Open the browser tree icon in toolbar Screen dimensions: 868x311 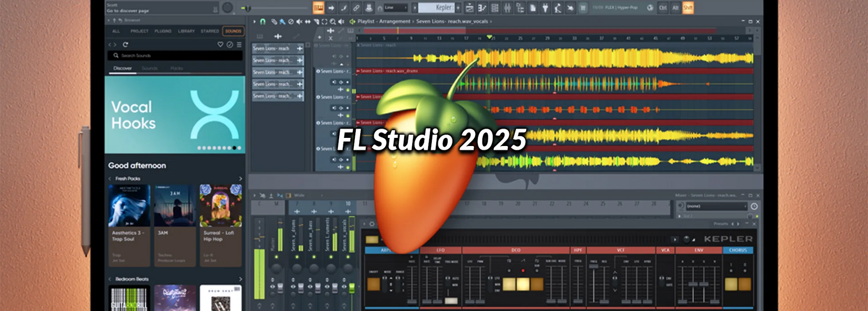tap(520, 8)
